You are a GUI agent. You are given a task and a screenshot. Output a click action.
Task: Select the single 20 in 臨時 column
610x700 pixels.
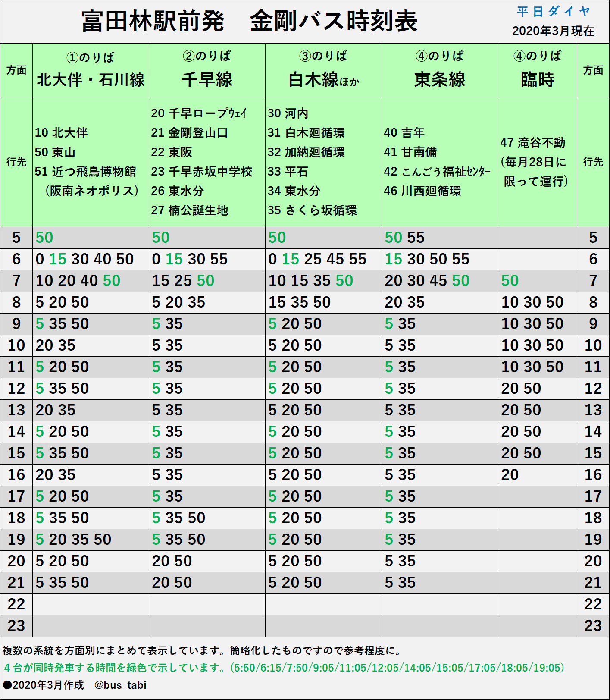tap(510, 474)
